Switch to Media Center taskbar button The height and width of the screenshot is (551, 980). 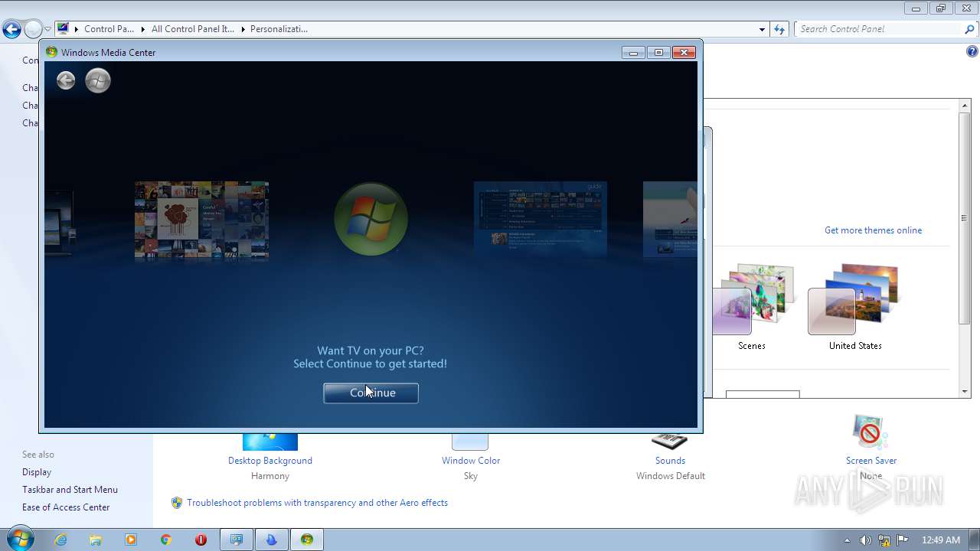click(307, 540)
